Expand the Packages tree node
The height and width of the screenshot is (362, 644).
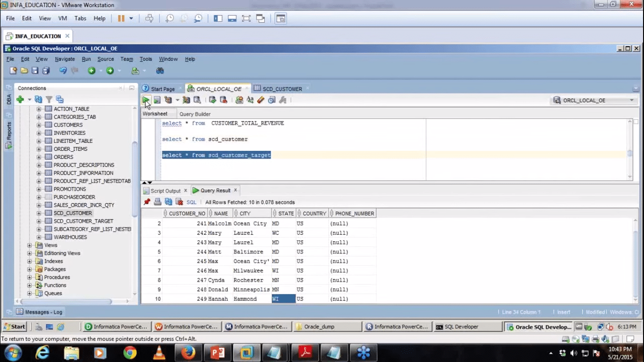point(29,269)
